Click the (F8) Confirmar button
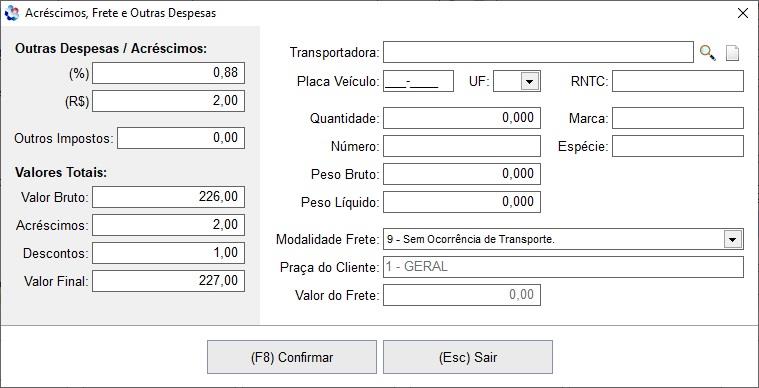Viewport: 759px width, 388px height. tap(292, 358)
